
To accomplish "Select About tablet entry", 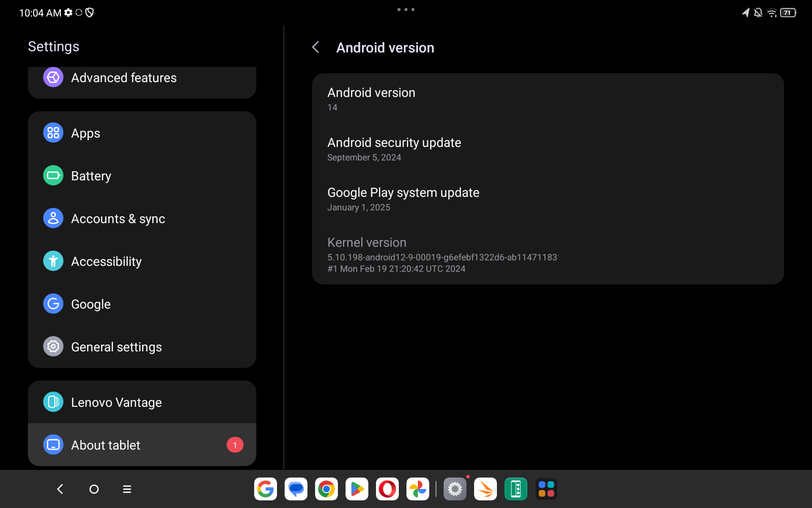I will pos(142,445).
